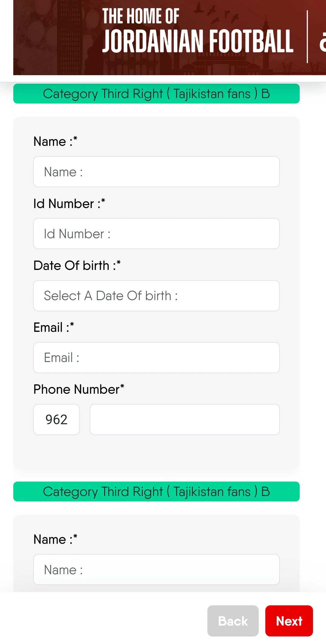
Task: Click the first Name input field
Action: click(156, 171)
